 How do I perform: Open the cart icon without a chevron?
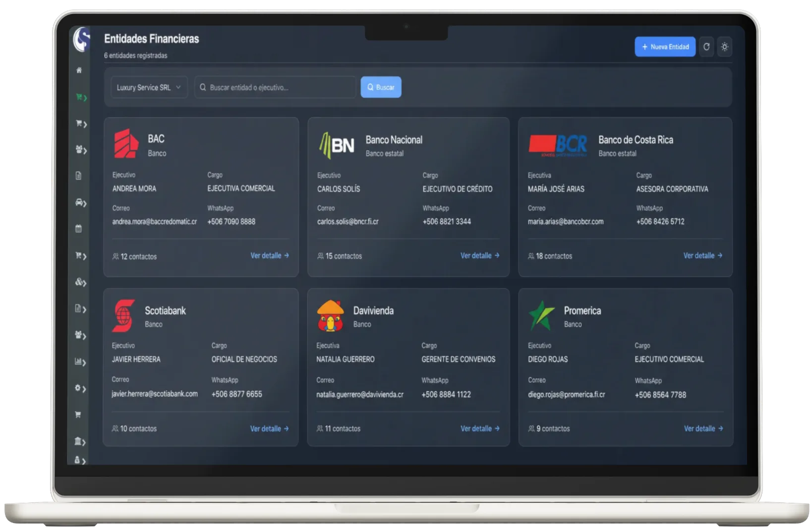(x=78, y=414)
